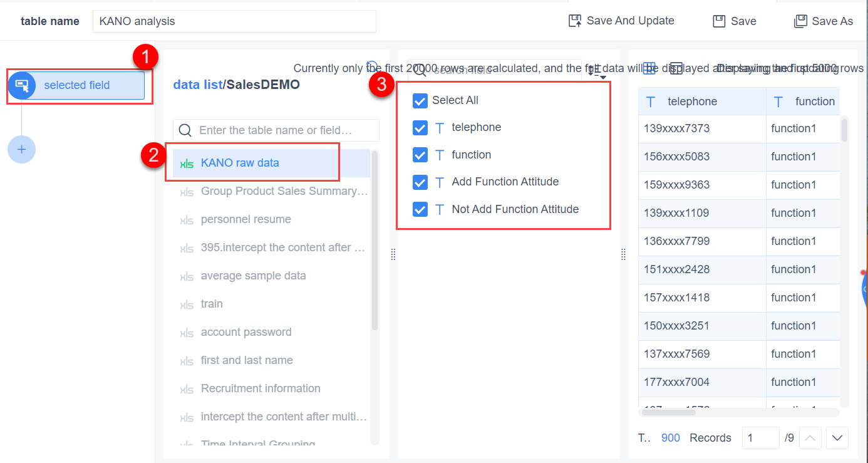
Task: Click the grid table view icon
Action: tap(649, 68)
